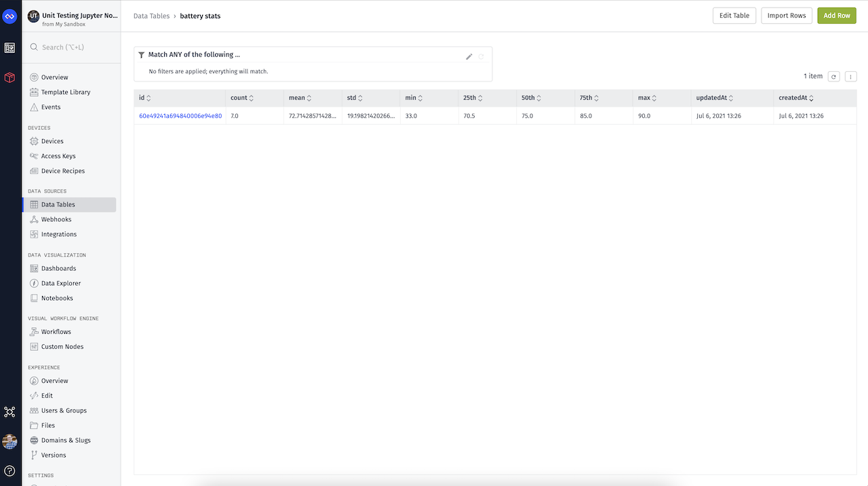Toggle sorting on the mean column
Viewport: 868px width, 486px height.
[x=311, y=97]
